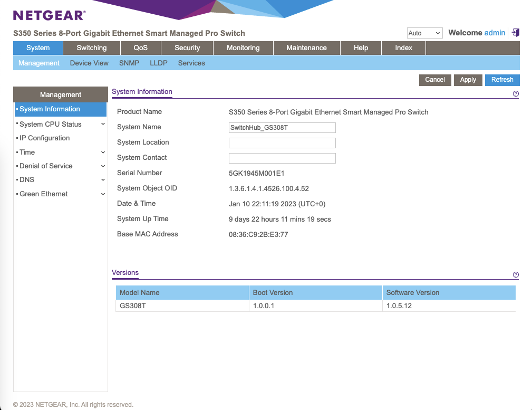Viewport: 532px width, 410px height.
Task: Click the Cancel button
Action: point(435,80)
